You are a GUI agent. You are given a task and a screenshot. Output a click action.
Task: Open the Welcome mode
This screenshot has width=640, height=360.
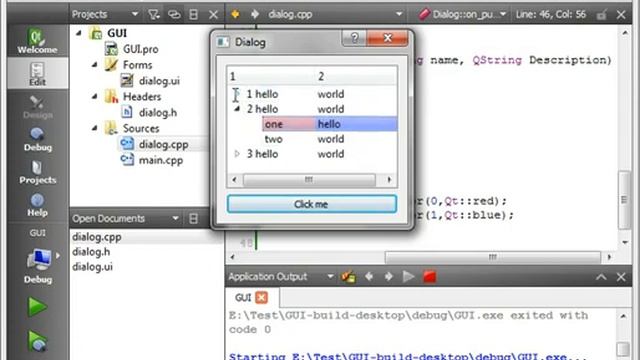[37, 41]
